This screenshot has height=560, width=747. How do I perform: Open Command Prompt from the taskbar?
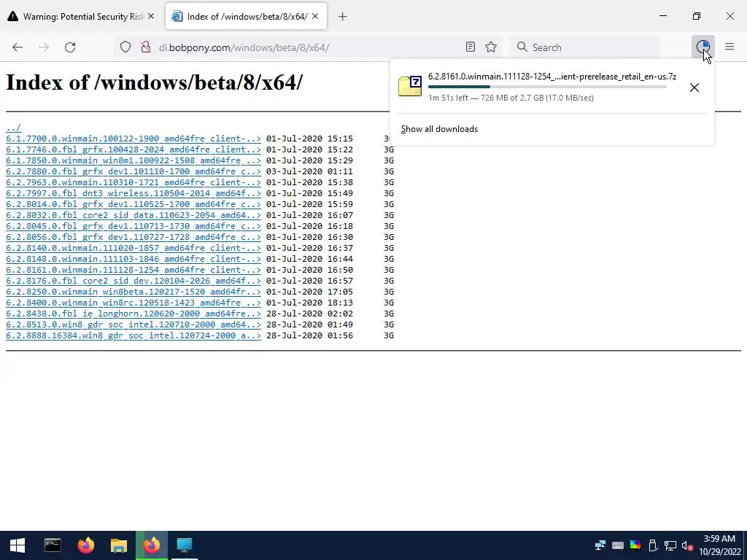(53, 545)
